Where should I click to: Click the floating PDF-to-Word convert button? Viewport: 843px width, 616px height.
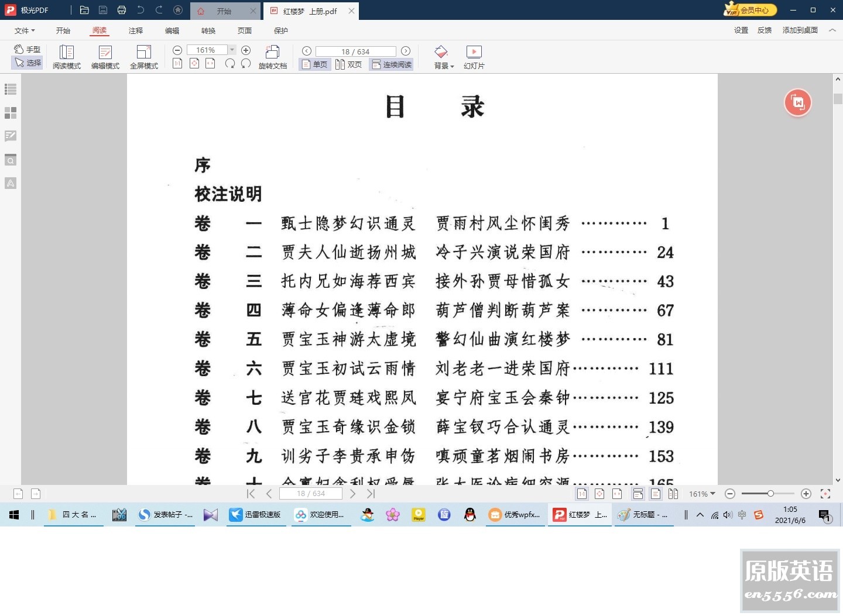[797, 103]
